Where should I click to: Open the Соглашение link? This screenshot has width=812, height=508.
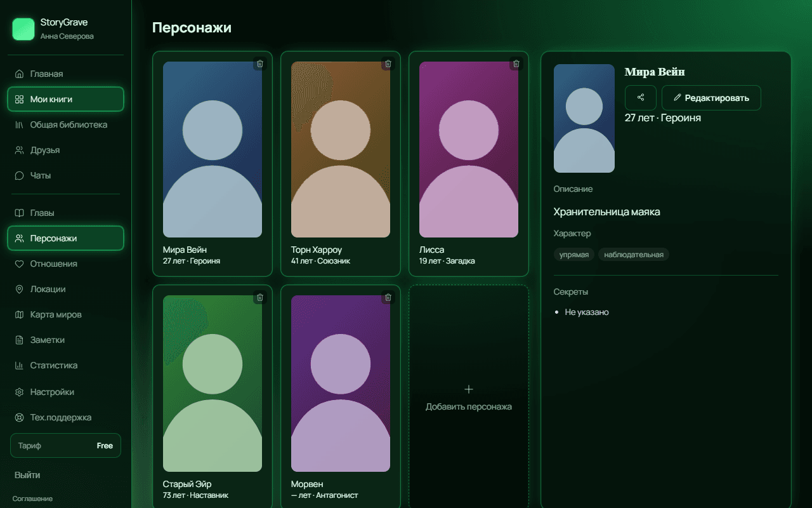(32, 498)
